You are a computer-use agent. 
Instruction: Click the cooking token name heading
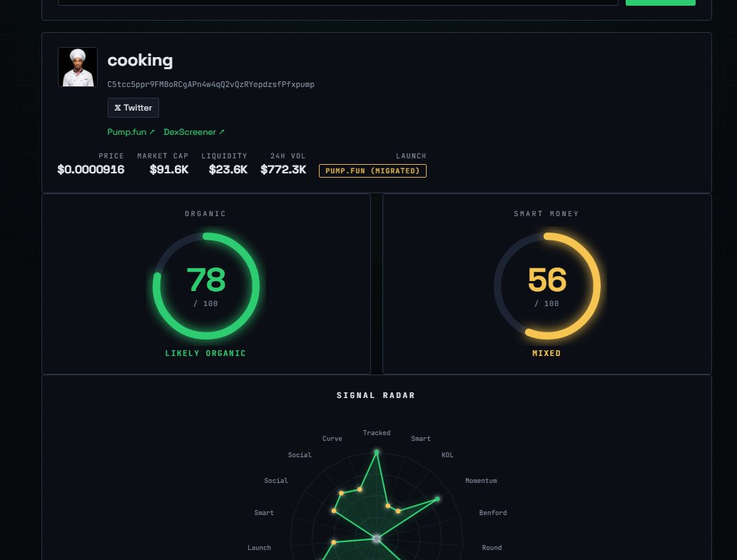point(140,61)
